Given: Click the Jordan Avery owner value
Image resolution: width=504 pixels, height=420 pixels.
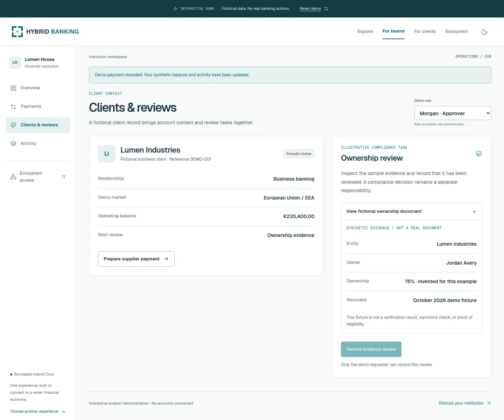Looking at the screenshot, I should [461, 263].
